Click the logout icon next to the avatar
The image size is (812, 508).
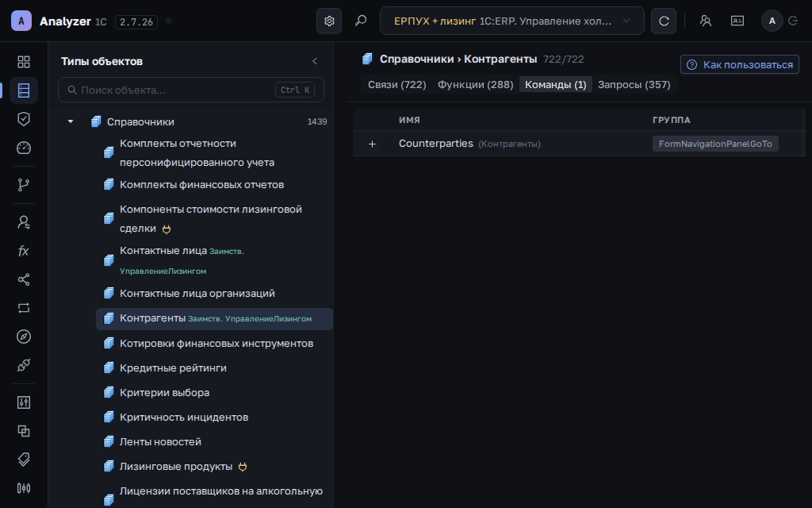pos(792,21)
